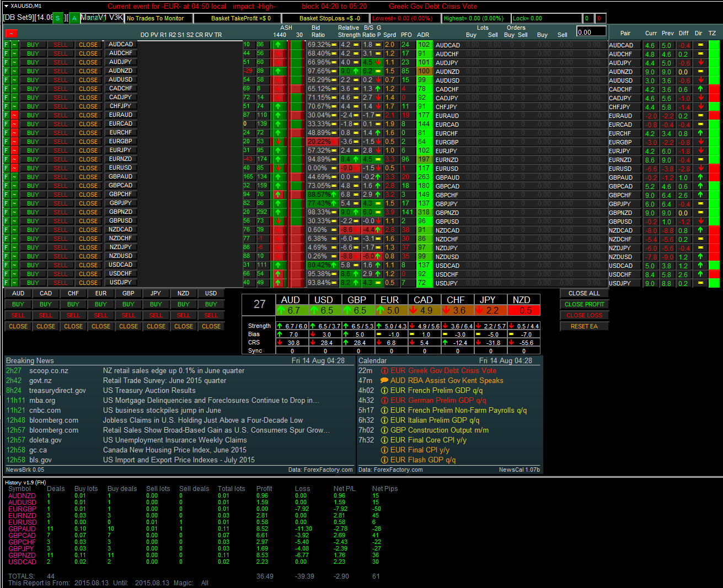Click the CLOSE LOSS button
Image resolution: width=723 pixels, height=588 pixels.
pyautogui.click(x=584, y=315)
